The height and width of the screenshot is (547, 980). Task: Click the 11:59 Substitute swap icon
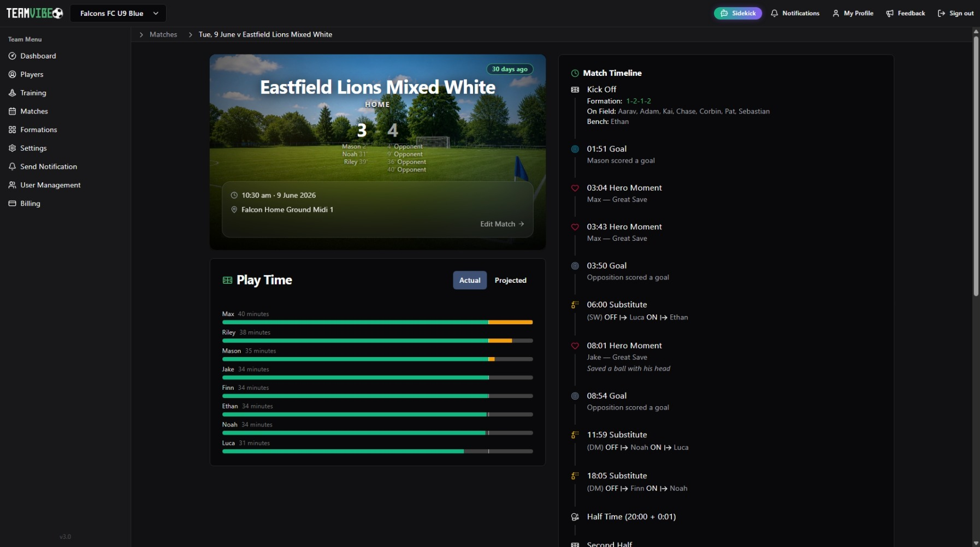pos(575,435)
